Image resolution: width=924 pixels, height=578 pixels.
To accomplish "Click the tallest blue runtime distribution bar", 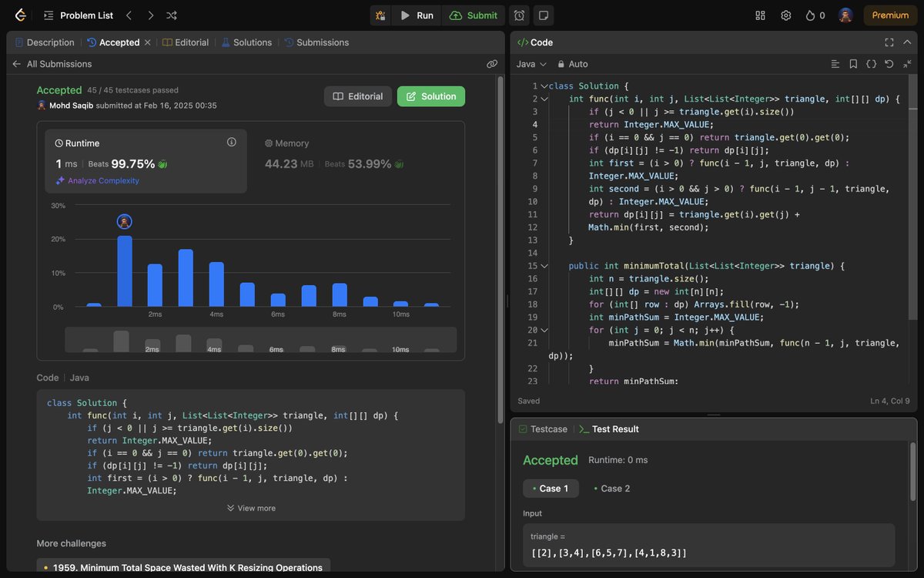I will [123, 270].
